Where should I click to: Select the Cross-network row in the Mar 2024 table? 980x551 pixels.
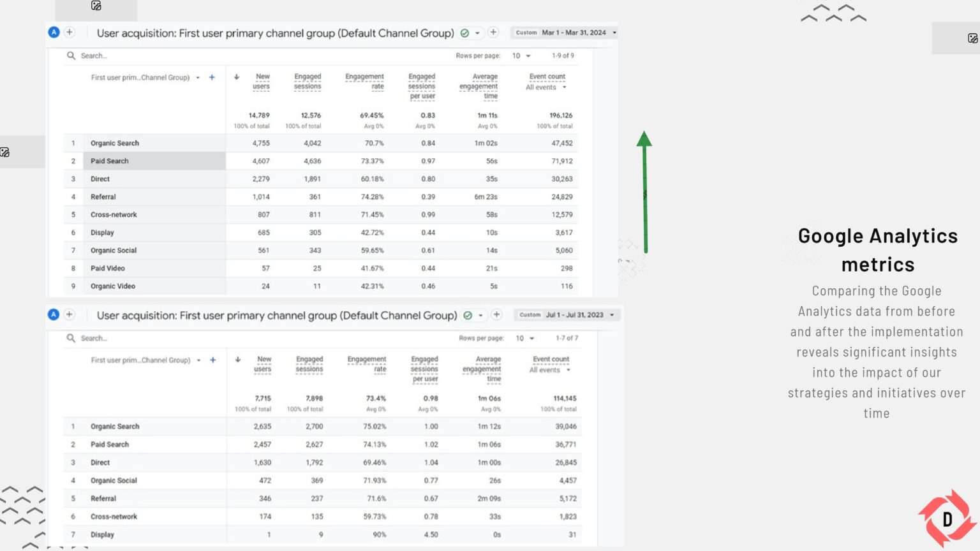point(321,215)
